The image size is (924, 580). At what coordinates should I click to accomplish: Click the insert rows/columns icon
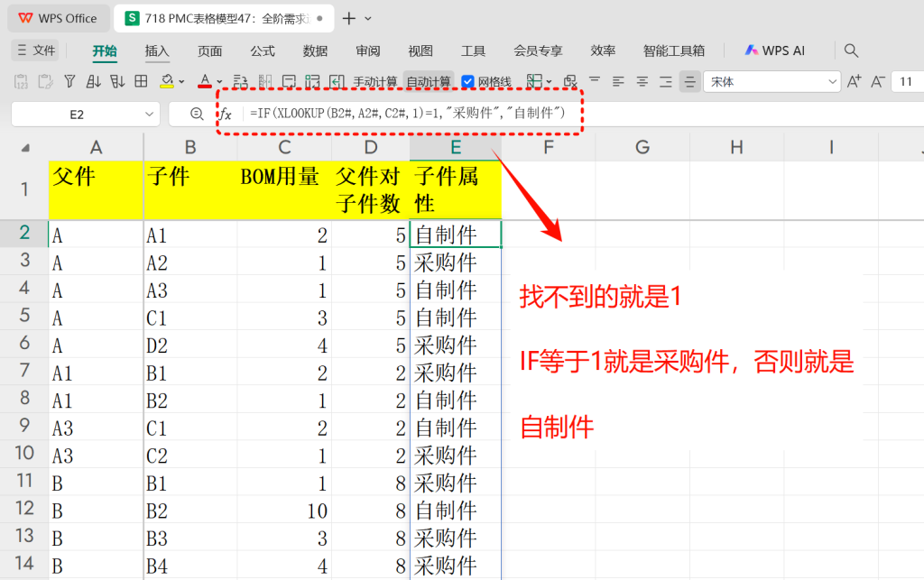point(312,81)
